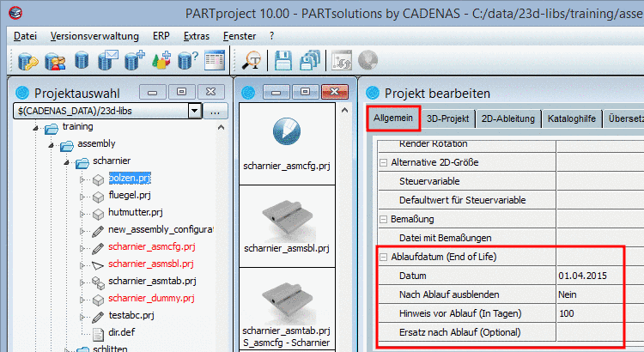Viewport: 644px width, 352px height.
Task: Open the Datei menu
Action: coord(25,36)
